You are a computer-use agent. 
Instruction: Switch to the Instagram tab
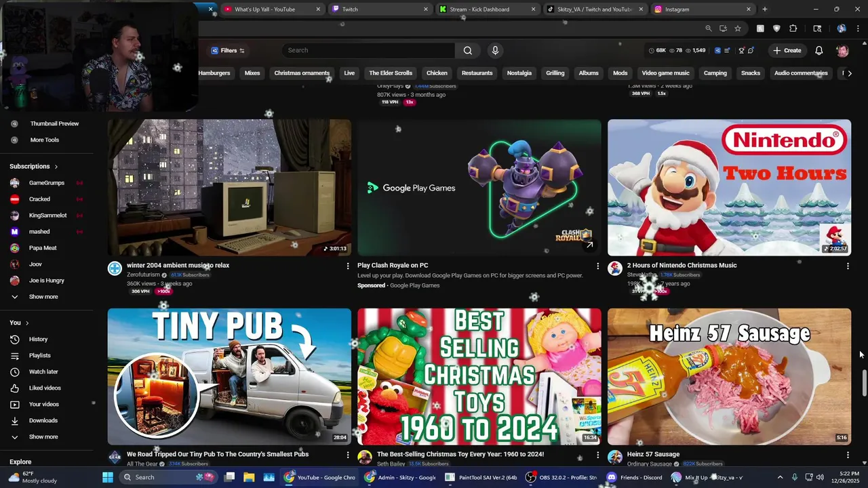[703, 9]
